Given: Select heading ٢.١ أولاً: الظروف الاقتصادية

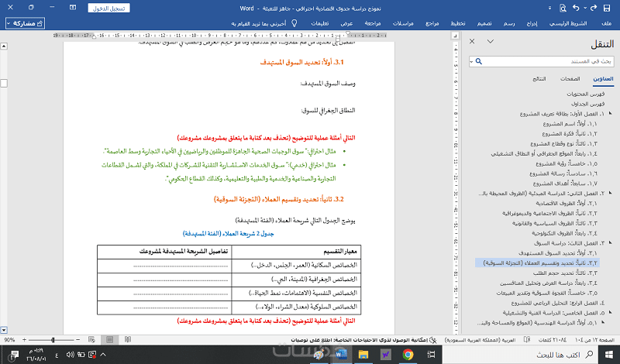Looking at the screenshot, I should 567,204.
